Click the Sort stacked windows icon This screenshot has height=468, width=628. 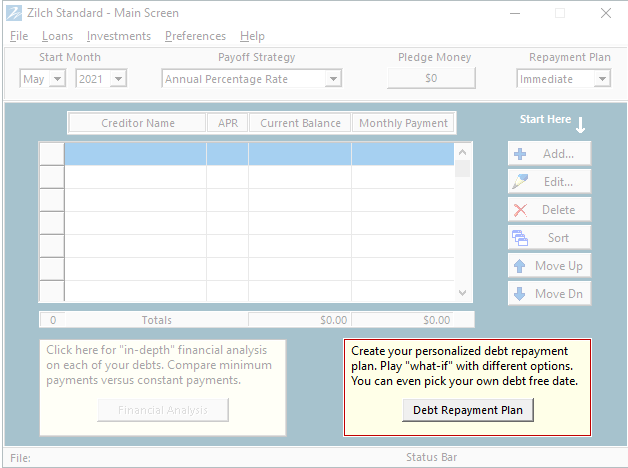coord(520,238)
